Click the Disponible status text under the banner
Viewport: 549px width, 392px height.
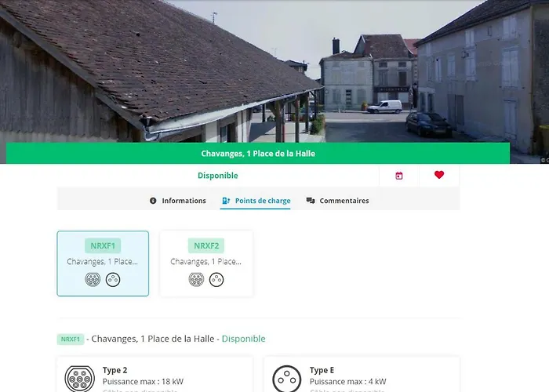pos(218,176)
